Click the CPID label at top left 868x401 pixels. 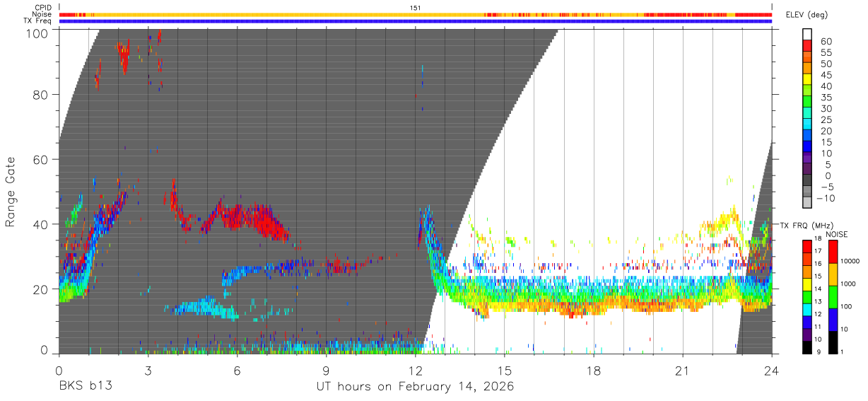[x=42, y=8]
